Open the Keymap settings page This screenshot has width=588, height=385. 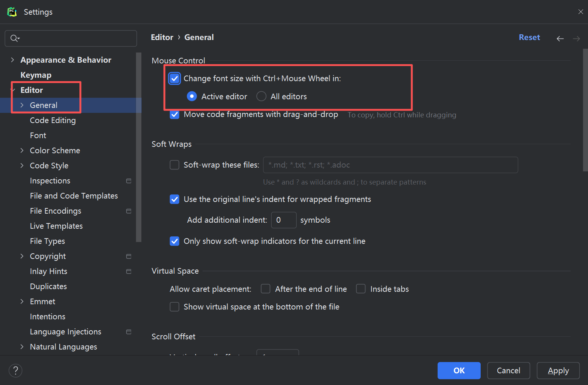click(36, 75)
